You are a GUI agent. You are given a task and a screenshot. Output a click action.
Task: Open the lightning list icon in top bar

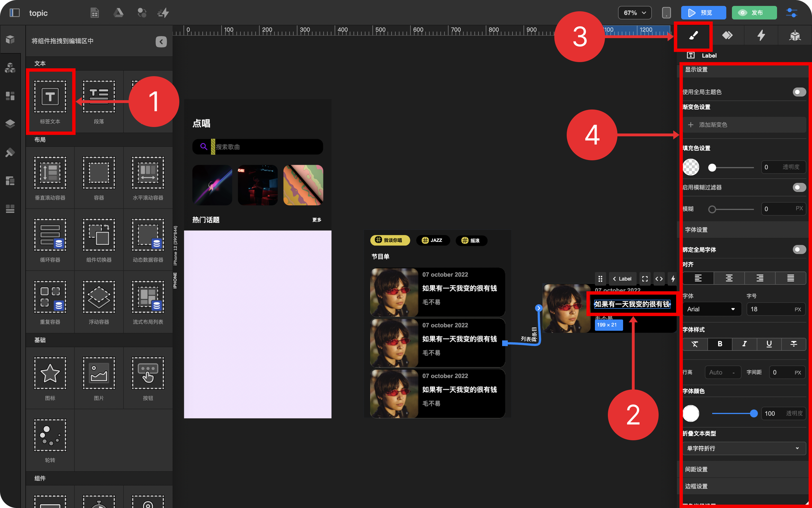click(164, 13)
